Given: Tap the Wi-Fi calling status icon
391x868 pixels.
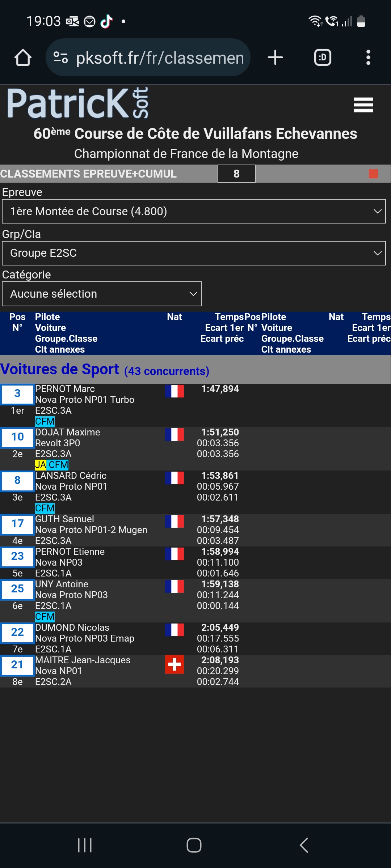Looking at the screenshot, I should 332,21.
